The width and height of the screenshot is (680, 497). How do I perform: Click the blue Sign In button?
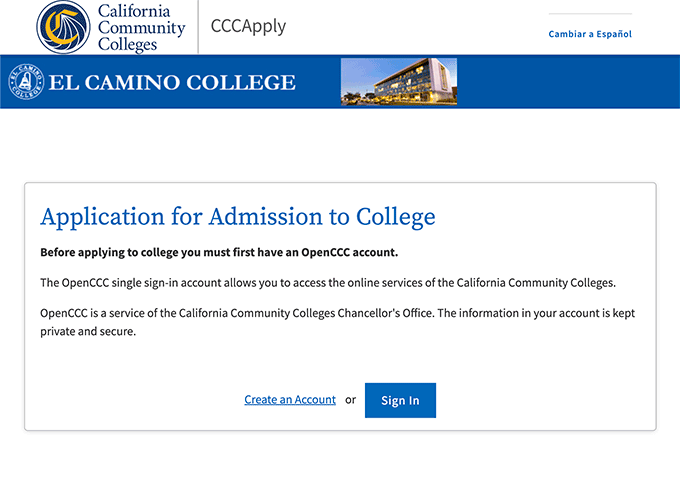400,400
